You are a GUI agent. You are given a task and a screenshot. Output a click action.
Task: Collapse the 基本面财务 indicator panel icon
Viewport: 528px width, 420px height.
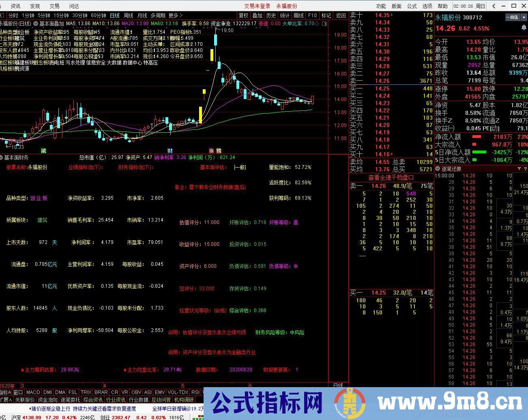(2, 157)
